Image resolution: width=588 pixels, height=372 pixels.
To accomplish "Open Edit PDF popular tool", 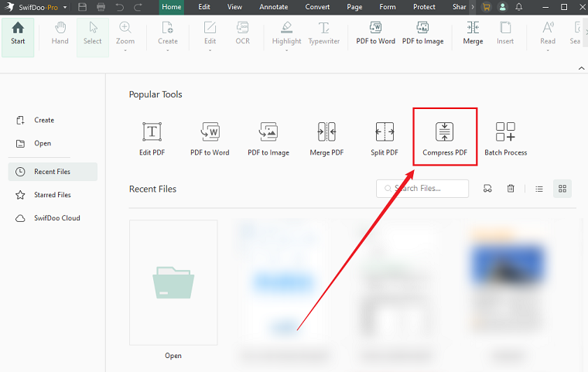I will click(x=152, y=139).
